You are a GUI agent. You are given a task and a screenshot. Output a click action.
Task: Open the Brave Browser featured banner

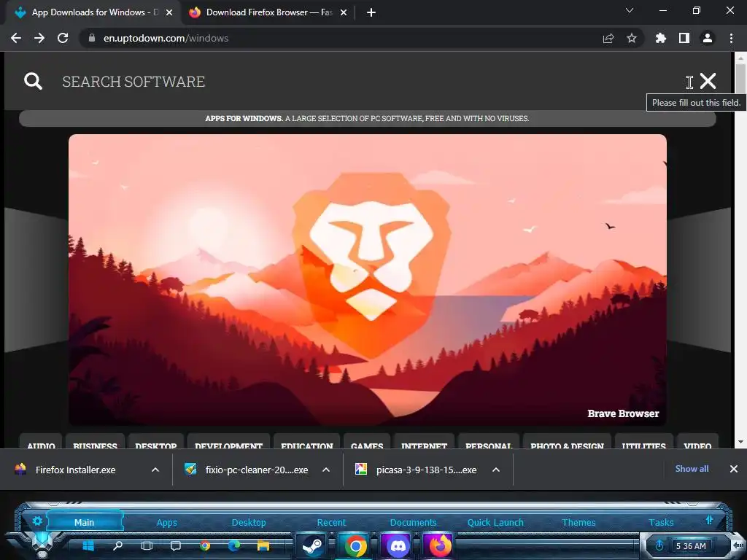(x=368, y=280)
